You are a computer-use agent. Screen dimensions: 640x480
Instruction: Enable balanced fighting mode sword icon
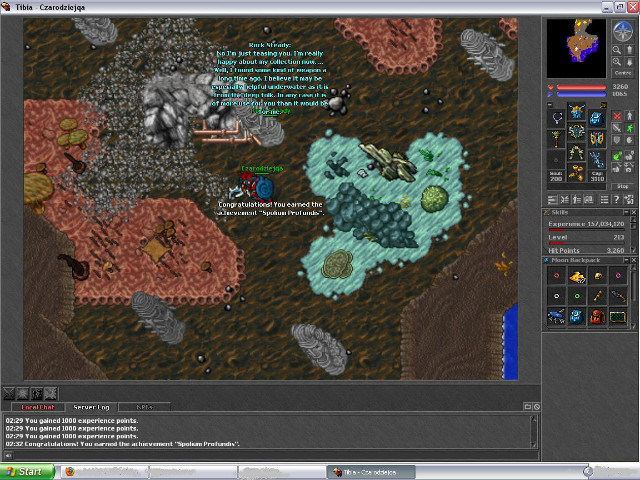[x=617, y=128]
